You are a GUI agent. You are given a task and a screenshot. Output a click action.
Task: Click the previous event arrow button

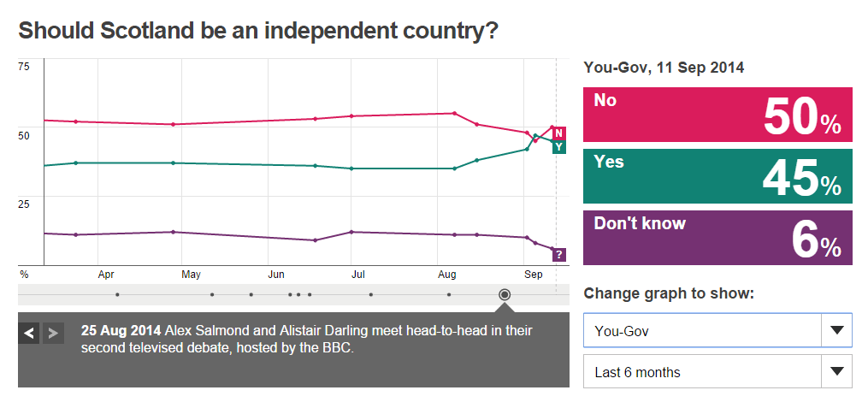coord(29,333)
